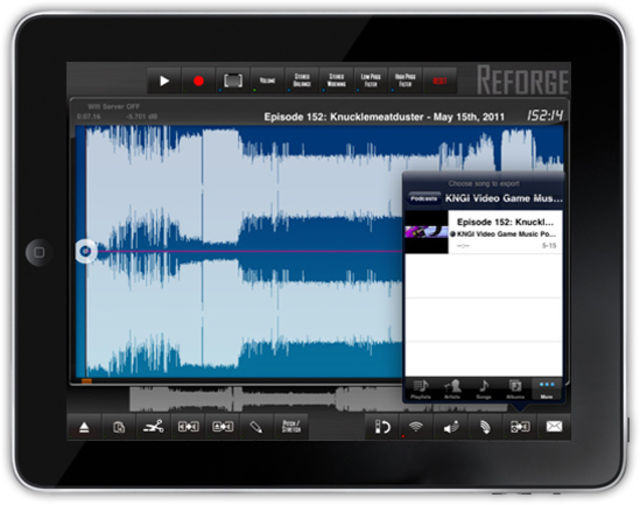Open the More tab
This screenshot has height=505, width=640.
pos(547,389)
